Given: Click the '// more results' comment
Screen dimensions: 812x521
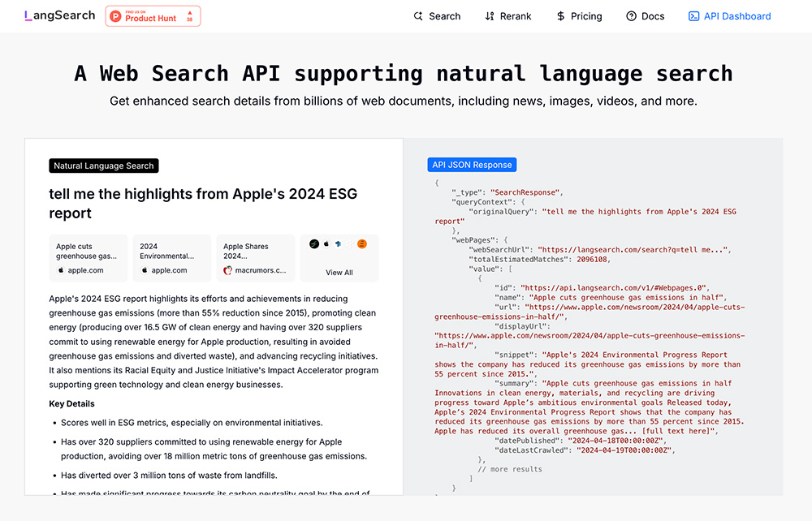Looking at the screenshot, I should 510,469.
